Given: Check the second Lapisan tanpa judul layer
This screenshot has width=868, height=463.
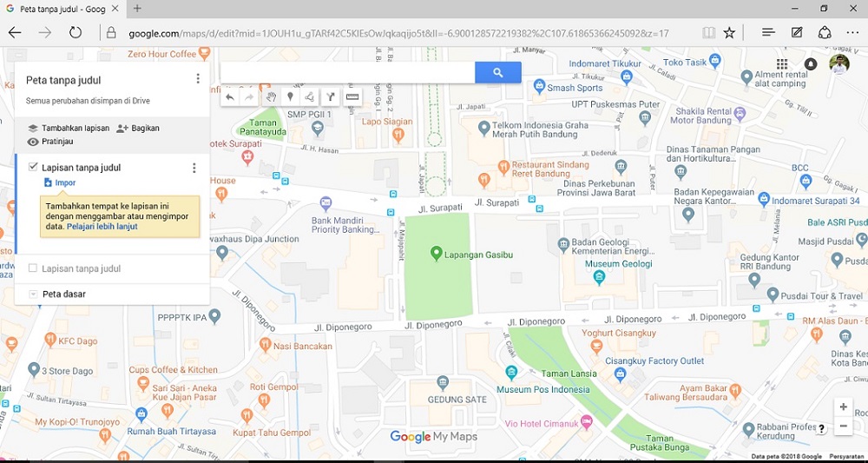Looking at the screenshot, I should pyautogui.click(x=33, y=268).
